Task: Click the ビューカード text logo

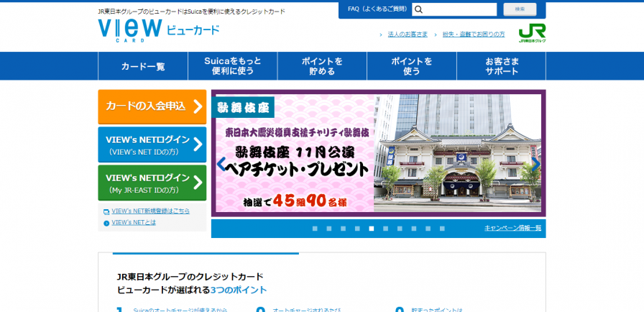Action: pos(193,30)
